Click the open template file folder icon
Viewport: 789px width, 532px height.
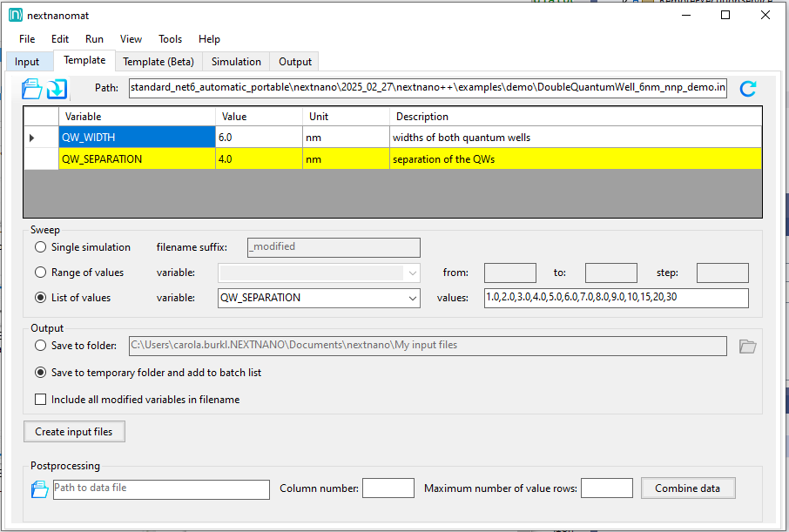click(32, 88)
